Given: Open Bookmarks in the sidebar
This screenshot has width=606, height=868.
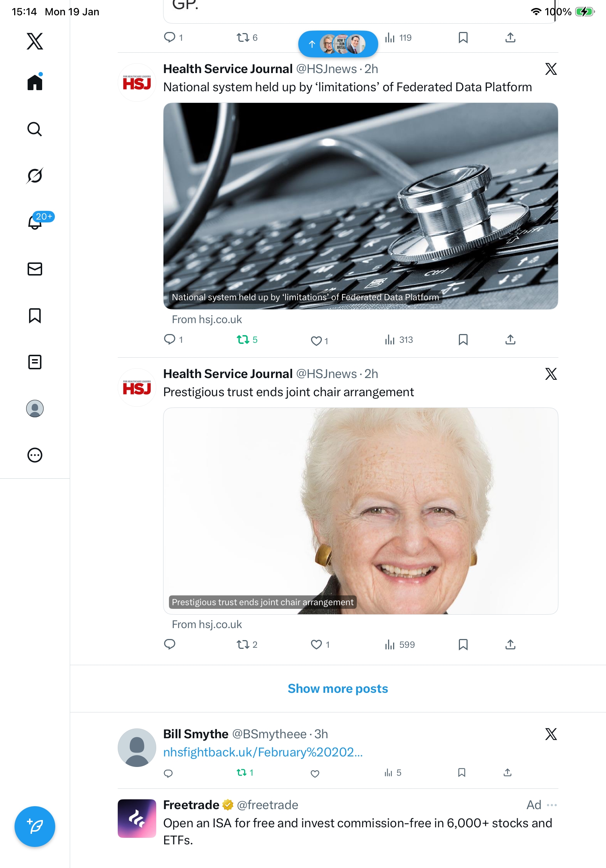Looking at the screenshot, I should click(x=35, y=315).
